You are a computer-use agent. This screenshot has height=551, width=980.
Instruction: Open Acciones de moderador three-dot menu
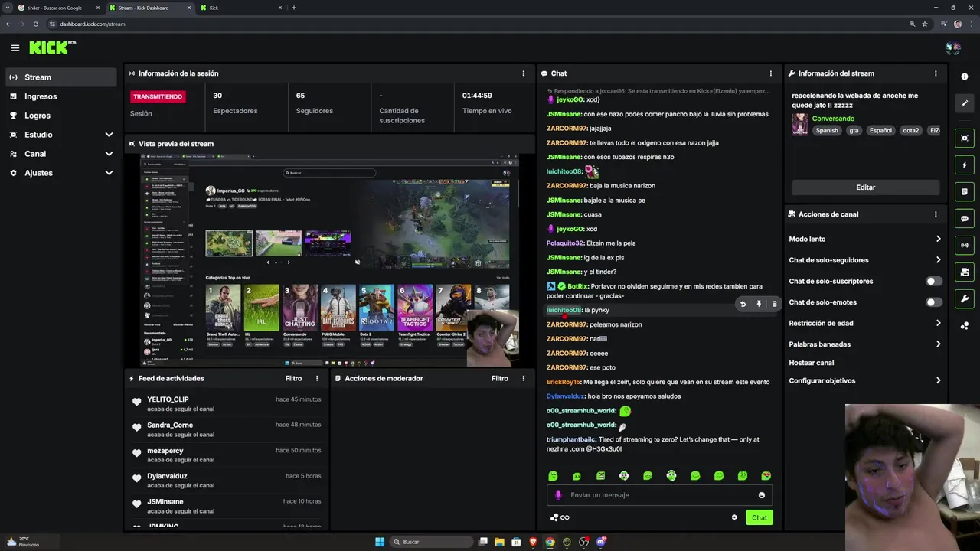point(524,378)
